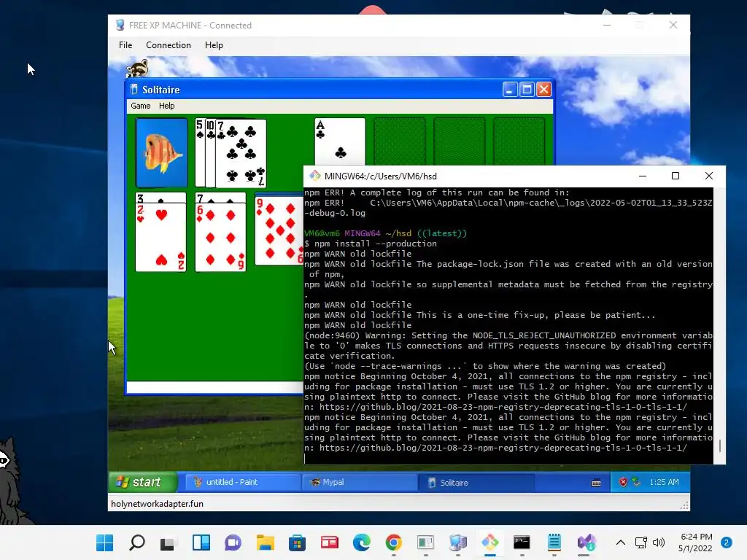The height and width of the screenshot is (560, 747).
Task: Click the second empty foundation slot
Action: pos(460,141)
